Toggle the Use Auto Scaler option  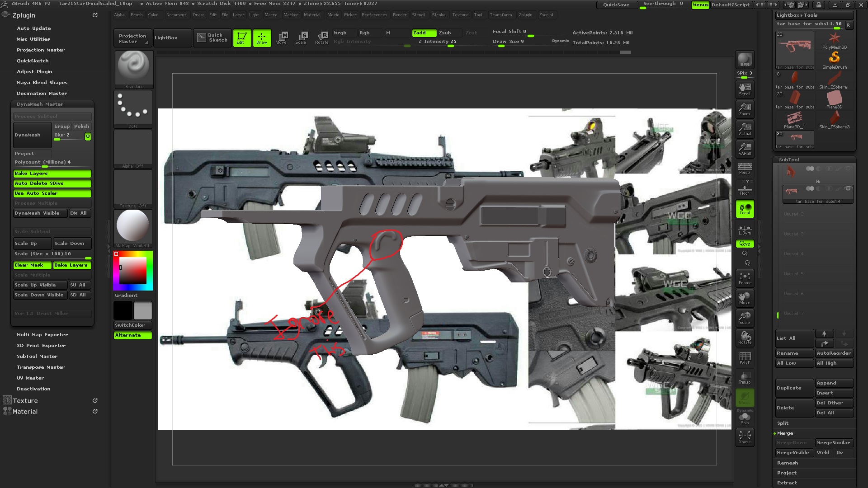tap(52, 193)
